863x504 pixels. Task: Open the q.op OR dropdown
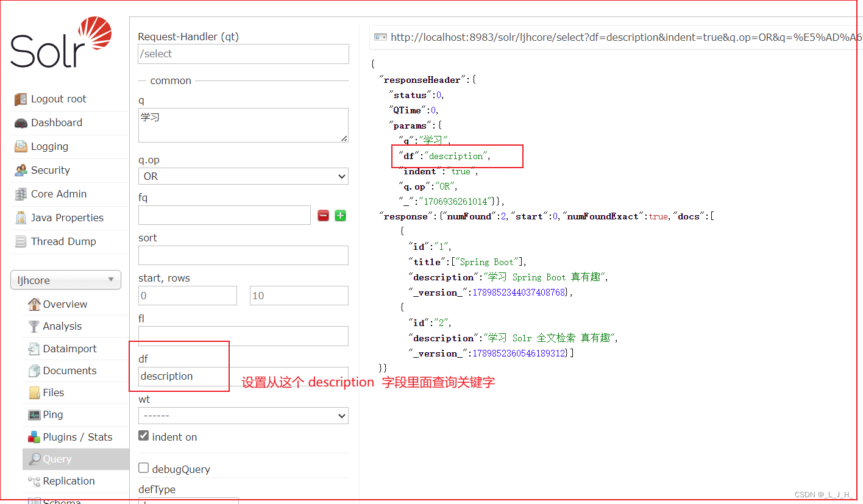pos(243,176)
